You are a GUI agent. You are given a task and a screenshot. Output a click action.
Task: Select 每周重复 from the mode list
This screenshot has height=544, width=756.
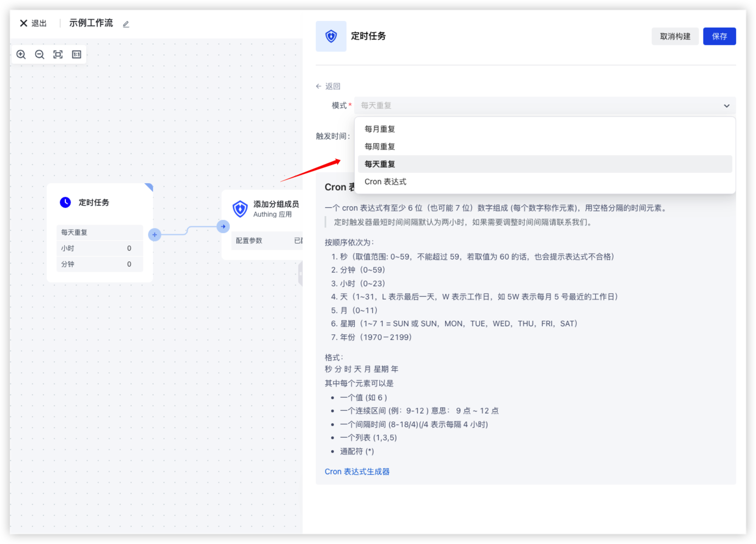[x=380, y=146]
